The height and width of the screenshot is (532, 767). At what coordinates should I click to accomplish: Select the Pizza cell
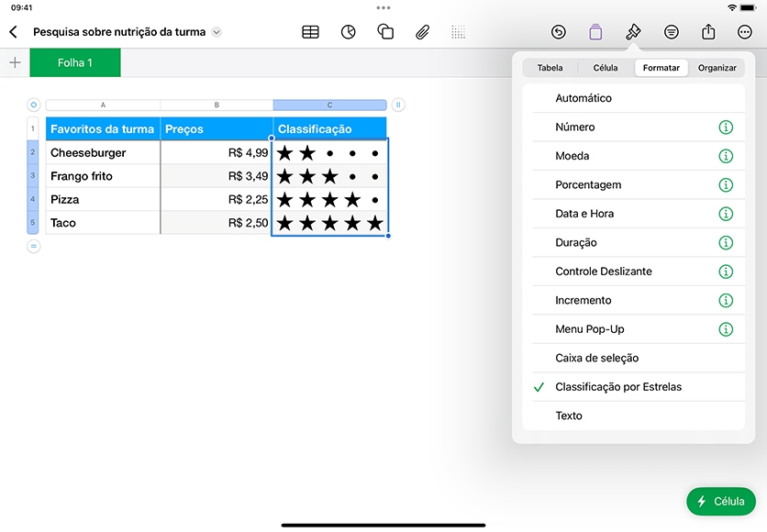pos(103,200)
